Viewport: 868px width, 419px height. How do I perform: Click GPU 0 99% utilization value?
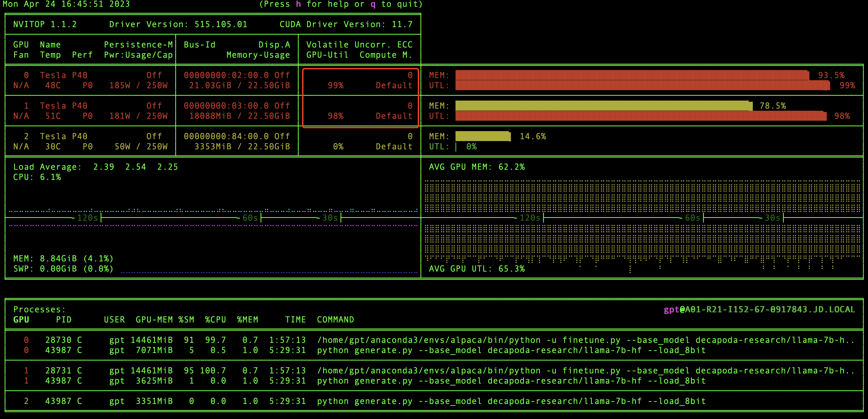336,85
